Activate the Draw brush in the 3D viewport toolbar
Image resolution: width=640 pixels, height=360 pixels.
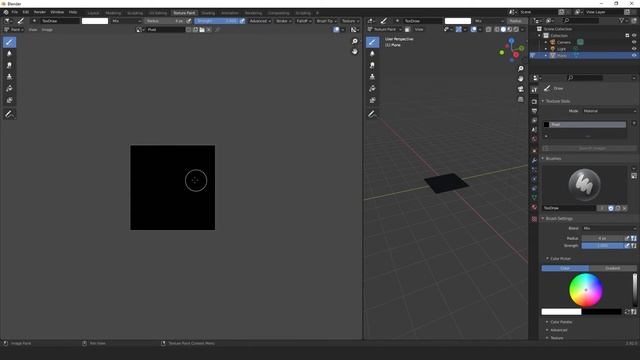[x=372, y=42]
